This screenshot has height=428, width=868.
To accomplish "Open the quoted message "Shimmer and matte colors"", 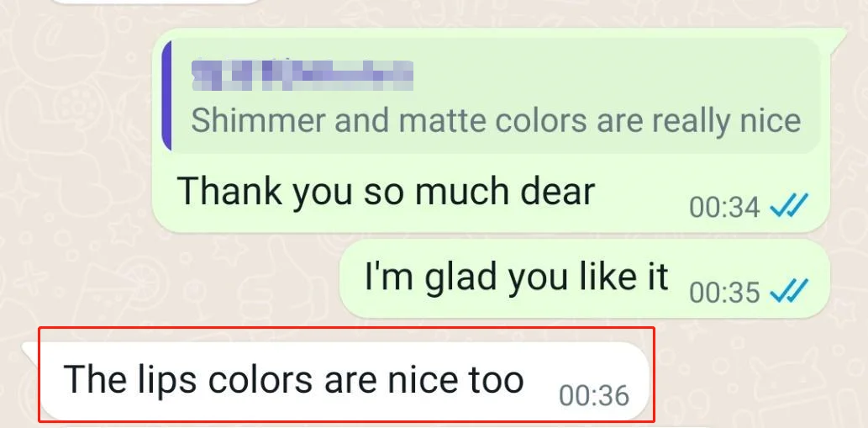I will [x=491, y=96].
